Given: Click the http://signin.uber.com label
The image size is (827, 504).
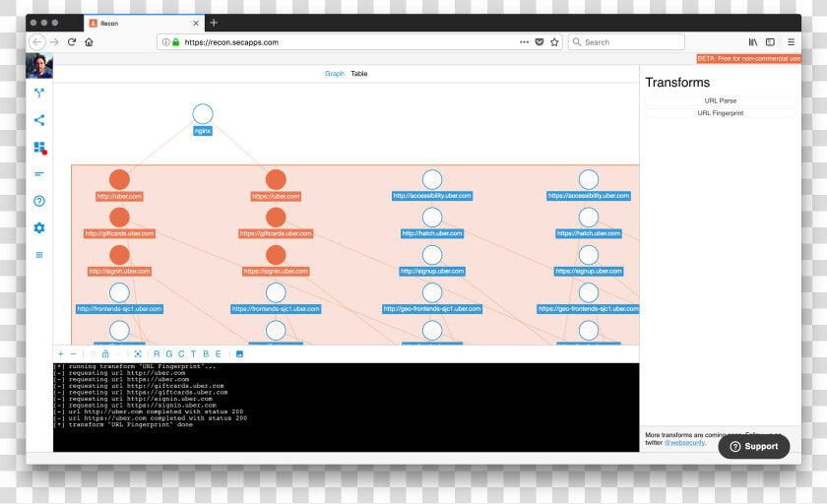Looking at the screenshot, I should click(x=120, y=272).
